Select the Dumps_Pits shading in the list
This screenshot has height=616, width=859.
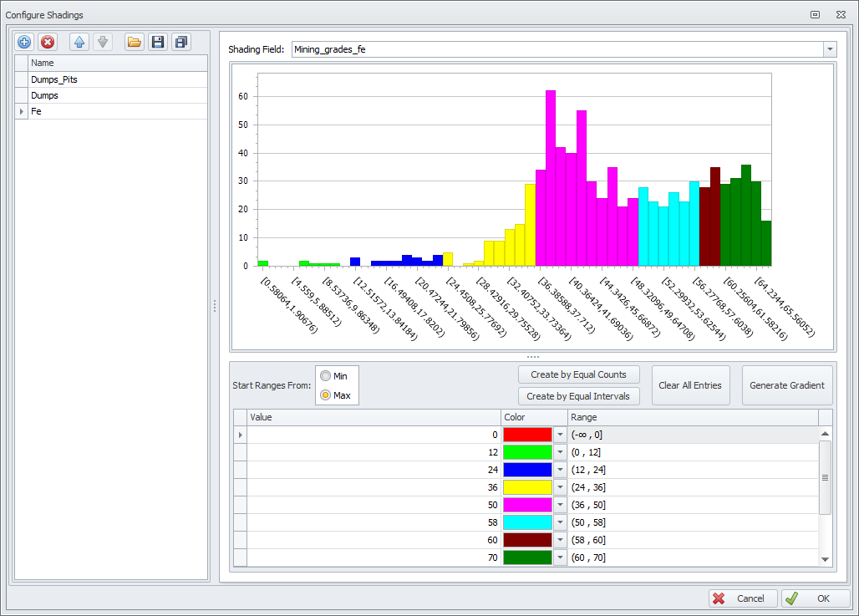coord(54,79)
